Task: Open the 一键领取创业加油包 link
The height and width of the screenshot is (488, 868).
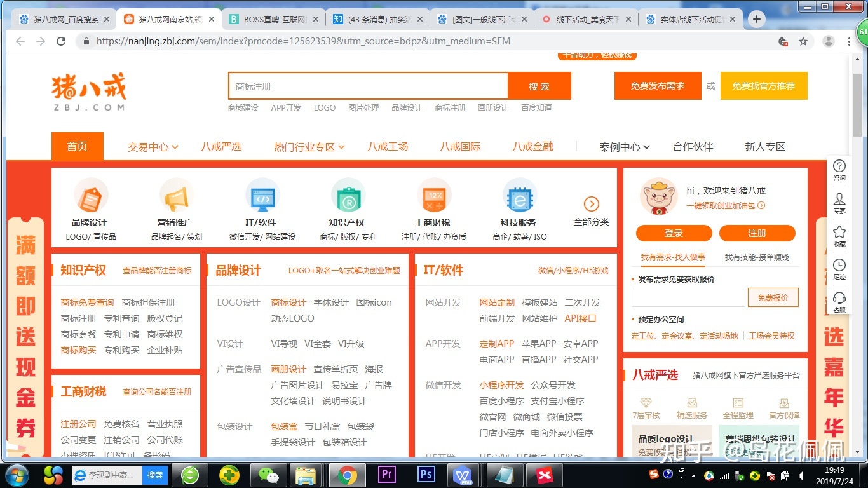Action: (x=725, y=206)
